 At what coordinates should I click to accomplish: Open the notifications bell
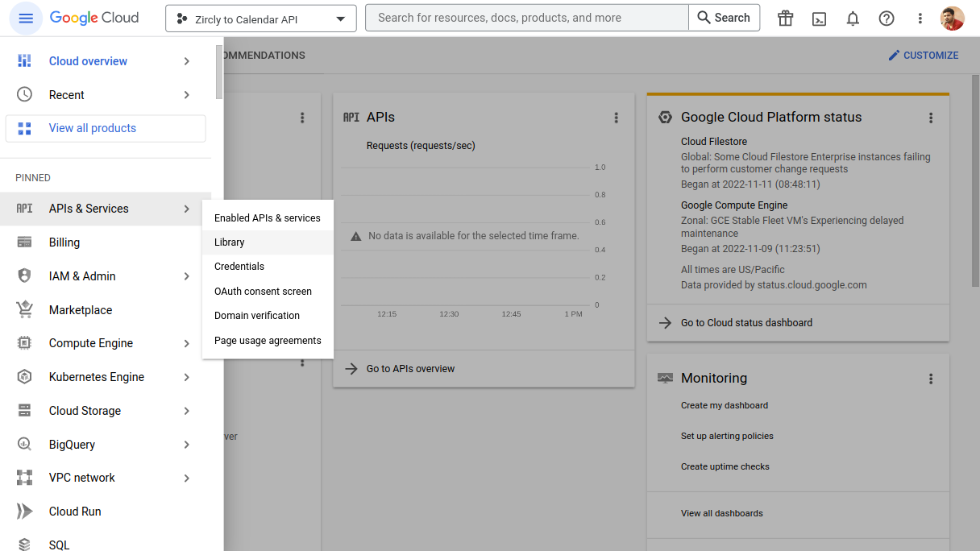(853, 18)
